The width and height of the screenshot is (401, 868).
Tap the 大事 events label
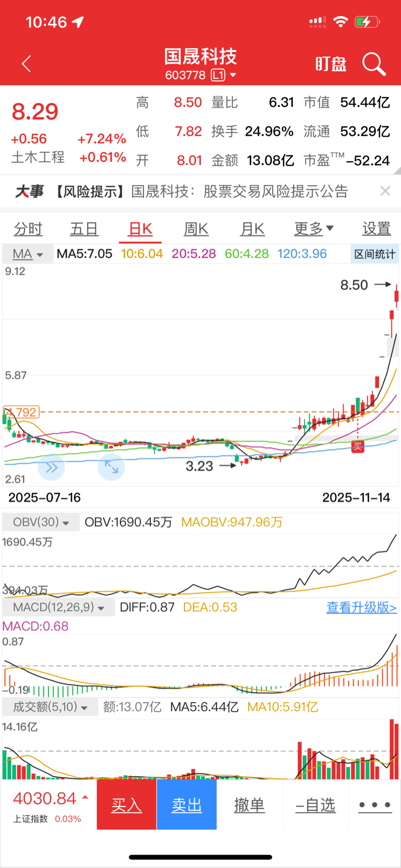tap(29, 192)
